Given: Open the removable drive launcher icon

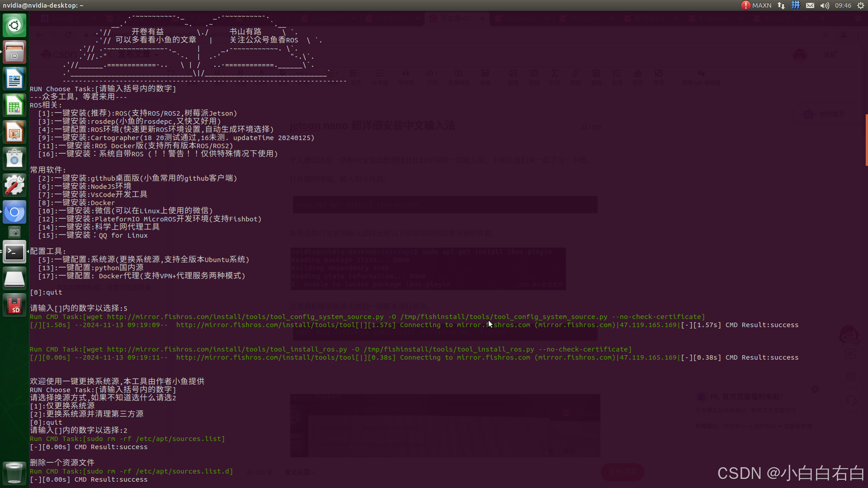Looking at the screenshot, I should (x=14, y=279).
